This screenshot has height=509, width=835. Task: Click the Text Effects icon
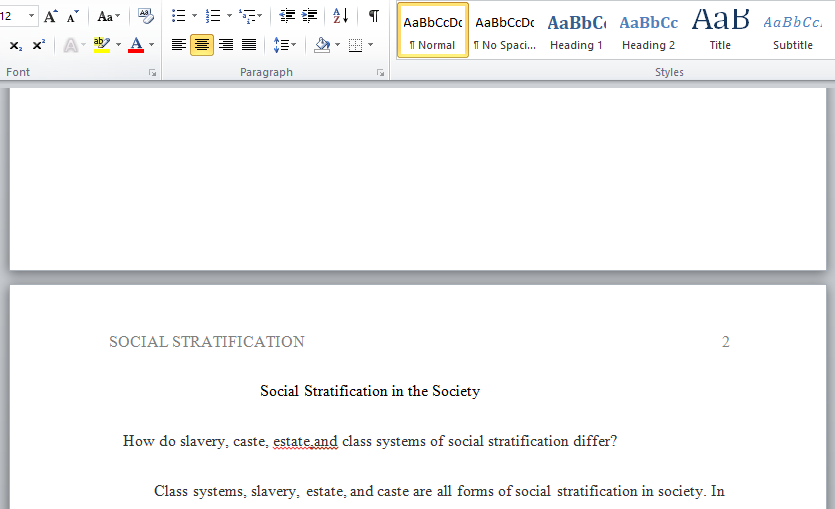pos(70,45)
